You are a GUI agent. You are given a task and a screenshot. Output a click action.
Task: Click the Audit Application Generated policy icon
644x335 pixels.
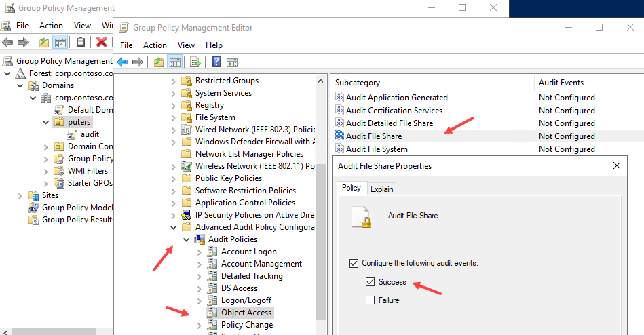339,97
